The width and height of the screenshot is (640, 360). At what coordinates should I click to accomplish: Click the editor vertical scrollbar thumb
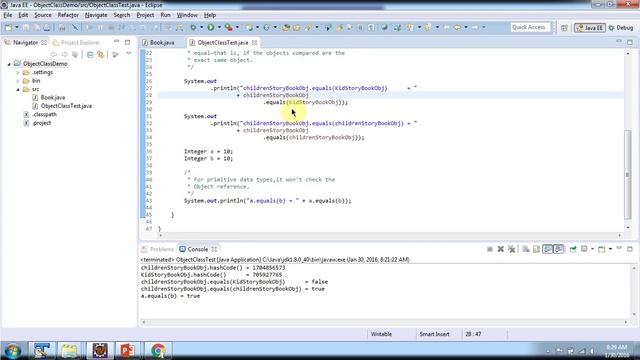pos(628,174)
